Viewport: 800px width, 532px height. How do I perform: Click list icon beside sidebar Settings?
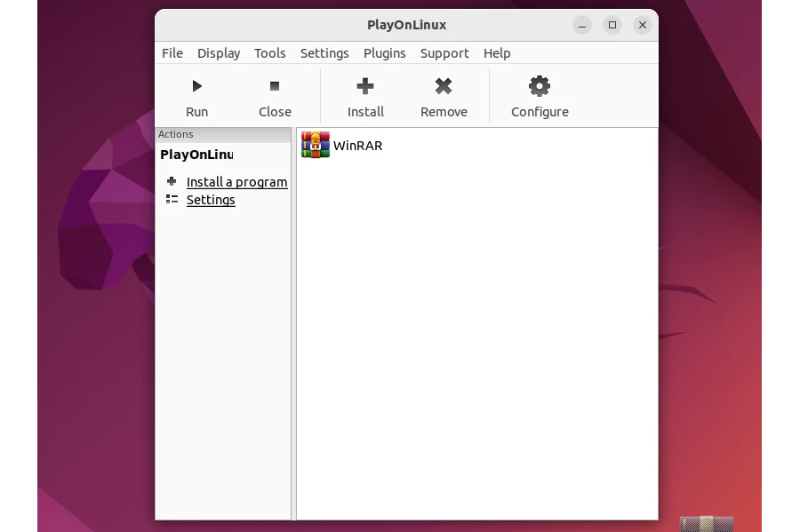click(172, 199)
